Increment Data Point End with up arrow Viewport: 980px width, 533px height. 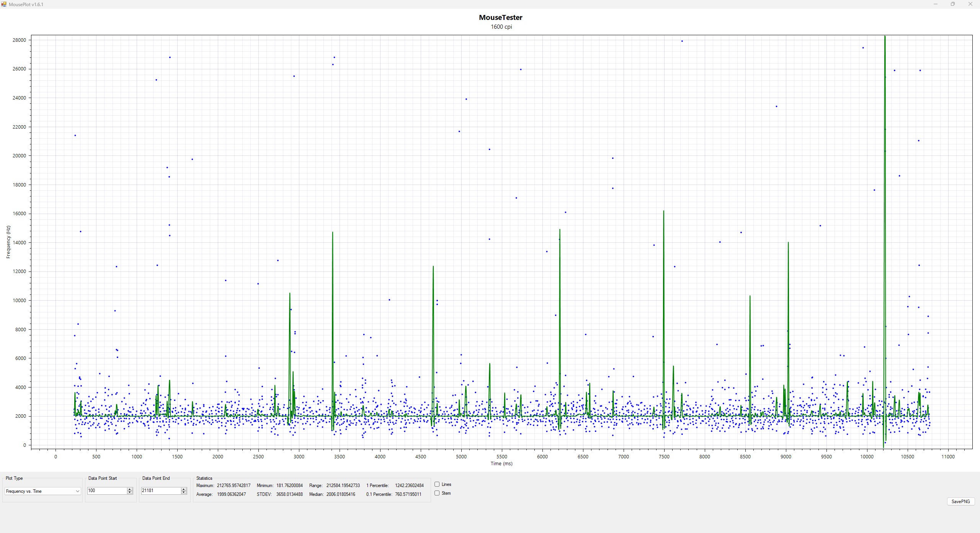(x=184, y=489)
